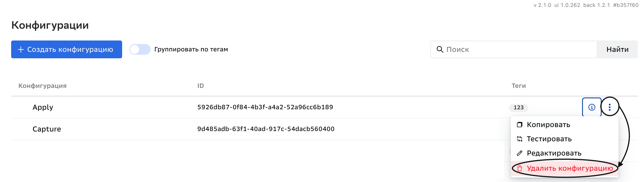Click the 123 tag chip
The width and height of the screenshot is (644, 182).
[518, 108]
